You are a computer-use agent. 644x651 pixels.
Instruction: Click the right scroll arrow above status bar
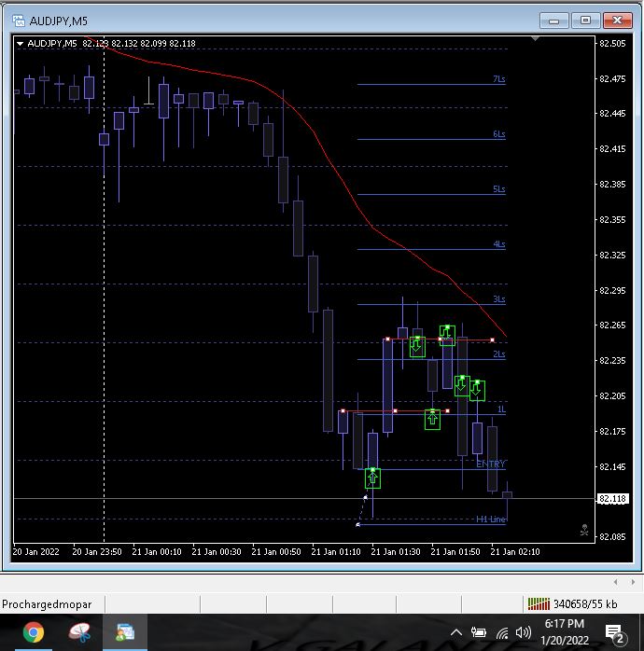point(633,582)
